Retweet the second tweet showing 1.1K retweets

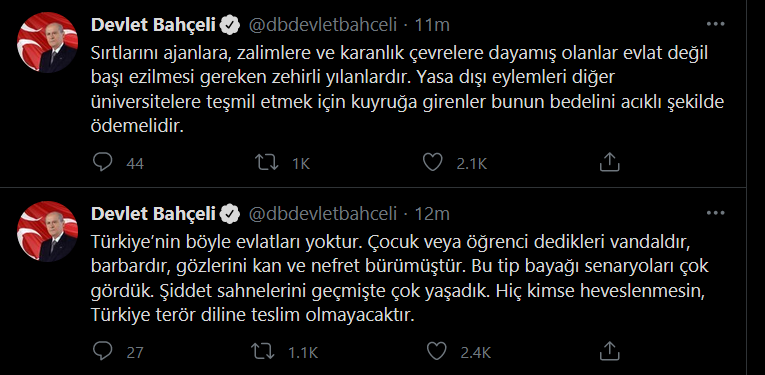263,351
